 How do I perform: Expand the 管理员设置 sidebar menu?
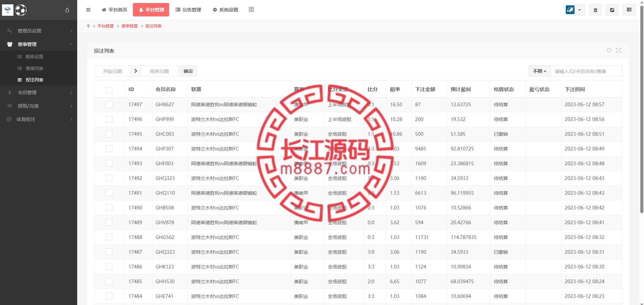[39, 31]
